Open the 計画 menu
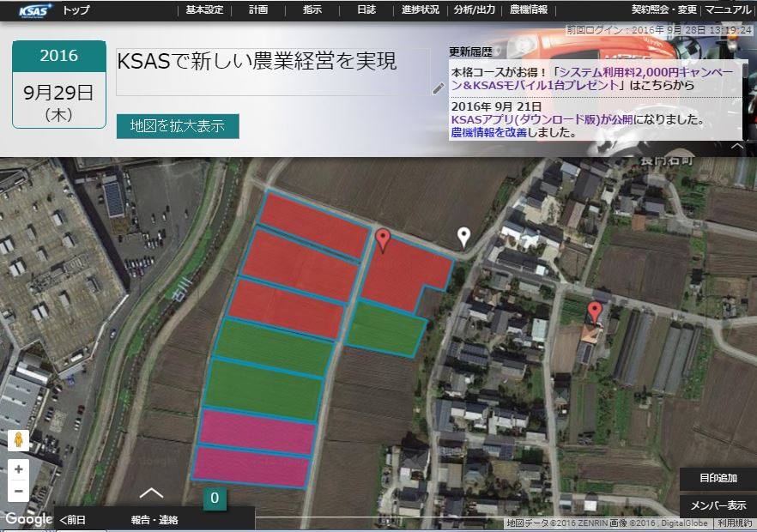The image size is (757, 532). (x=258, y=9)
